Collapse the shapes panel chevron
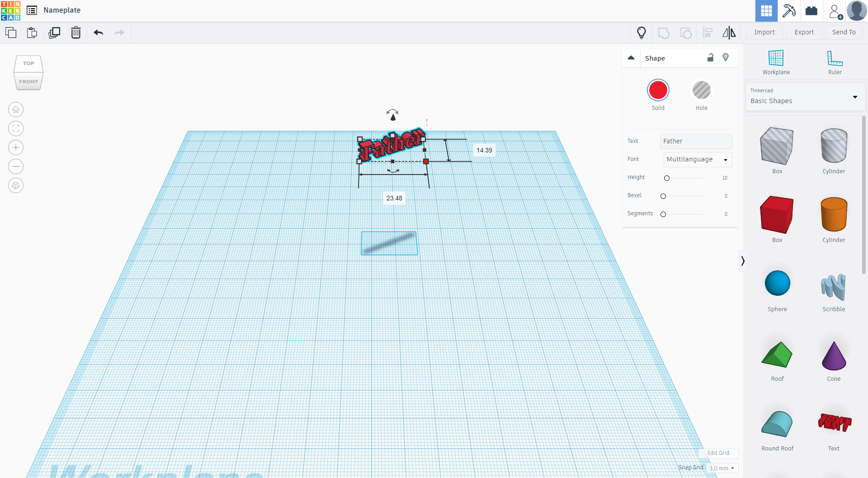This screenshot has width=868, height=478. (742, 261)
